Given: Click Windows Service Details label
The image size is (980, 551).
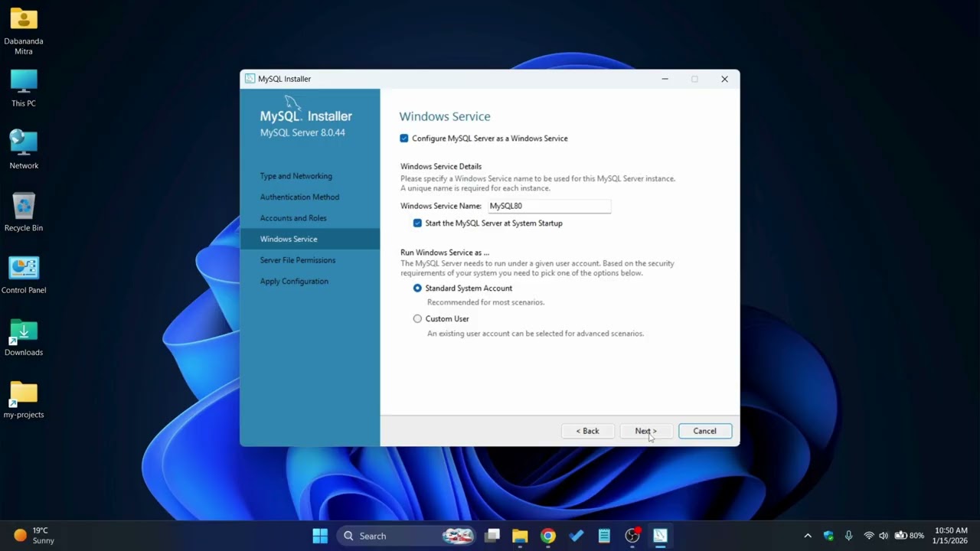Looking at the screenshot, I should point(441,166).
